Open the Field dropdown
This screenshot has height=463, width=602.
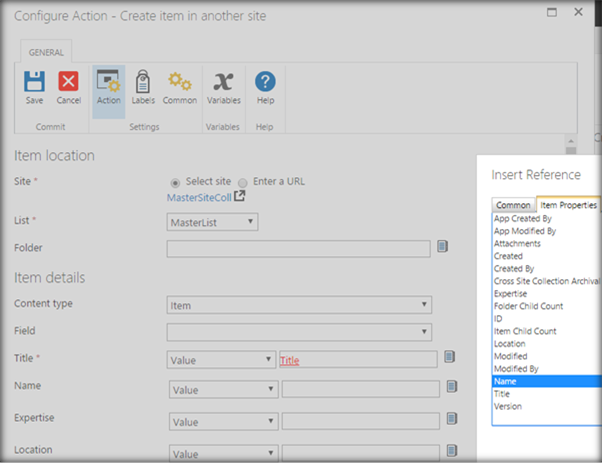299,331
